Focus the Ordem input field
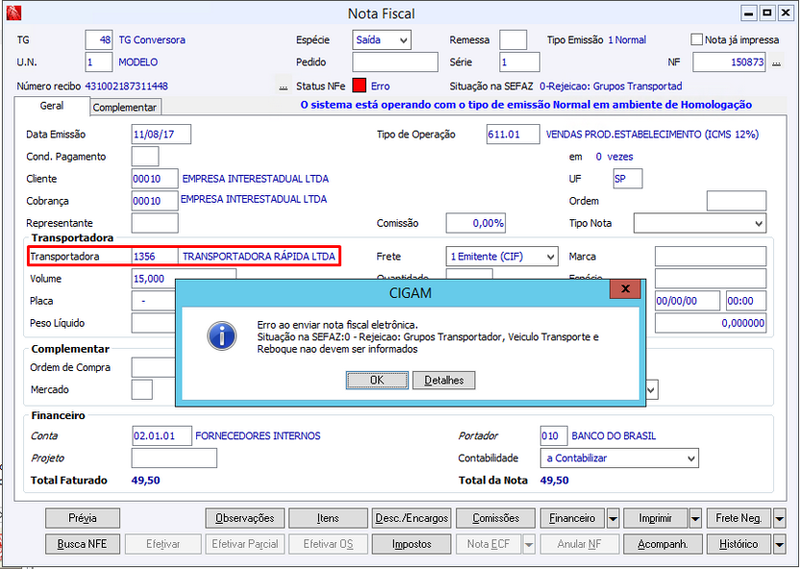800x569 pixels. 736,201
